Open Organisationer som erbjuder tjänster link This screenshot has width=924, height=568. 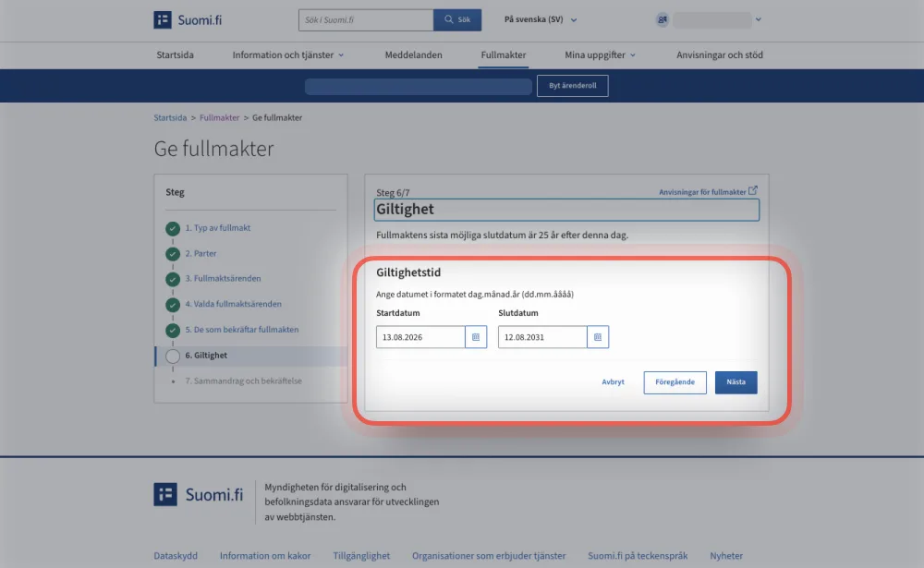pyautogui.click(x=489, y=556)
